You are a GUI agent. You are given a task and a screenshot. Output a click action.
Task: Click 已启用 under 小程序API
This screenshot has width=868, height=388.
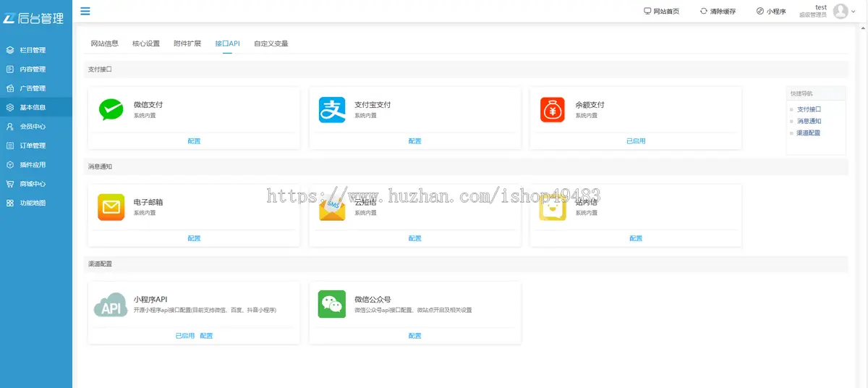[x=185, y=336]
